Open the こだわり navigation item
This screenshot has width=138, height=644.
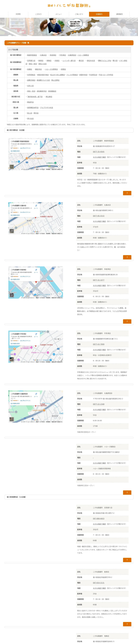click(38, 14)
